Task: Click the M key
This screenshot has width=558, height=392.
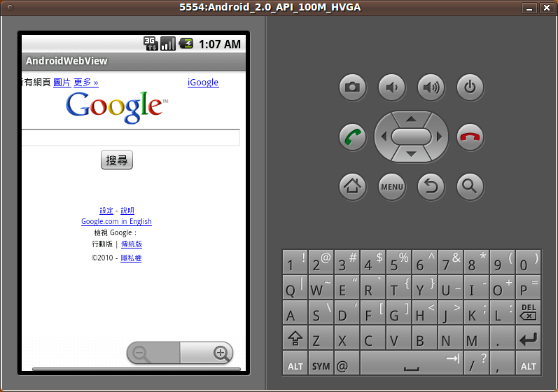Action: pos(477,338)
